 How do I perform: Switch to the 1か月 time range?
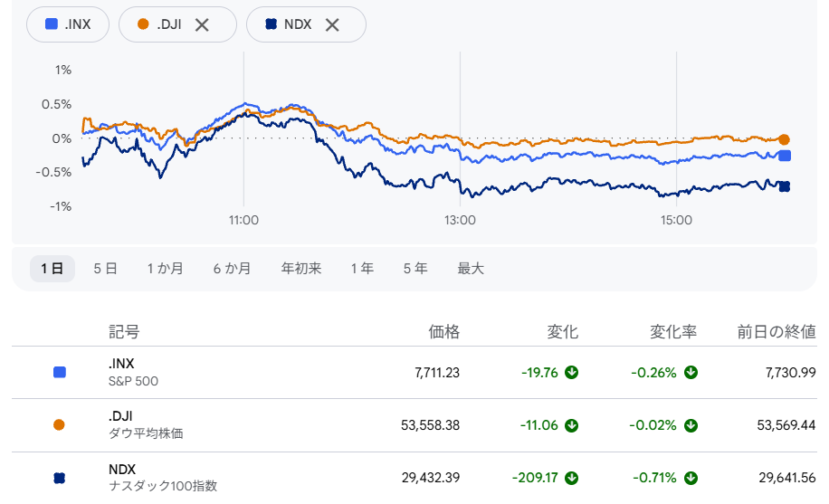pyautogui.click(x=165, y=269)
